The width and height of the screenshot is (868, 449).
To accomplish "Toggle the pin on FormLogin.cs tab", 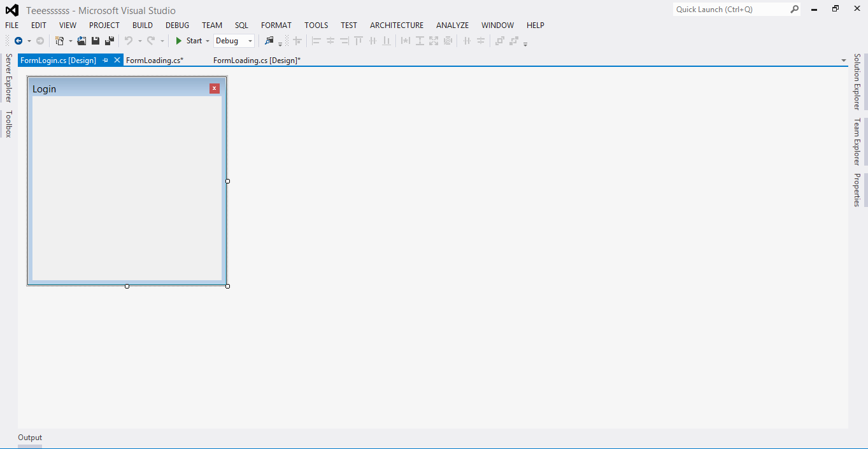I will pos(106,59).
